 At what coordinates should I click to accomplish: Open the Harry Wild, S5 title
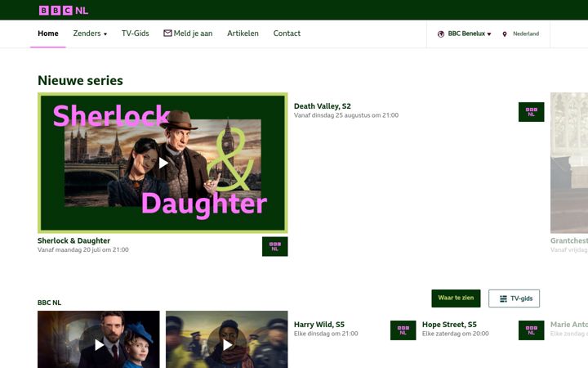point(319,325)
